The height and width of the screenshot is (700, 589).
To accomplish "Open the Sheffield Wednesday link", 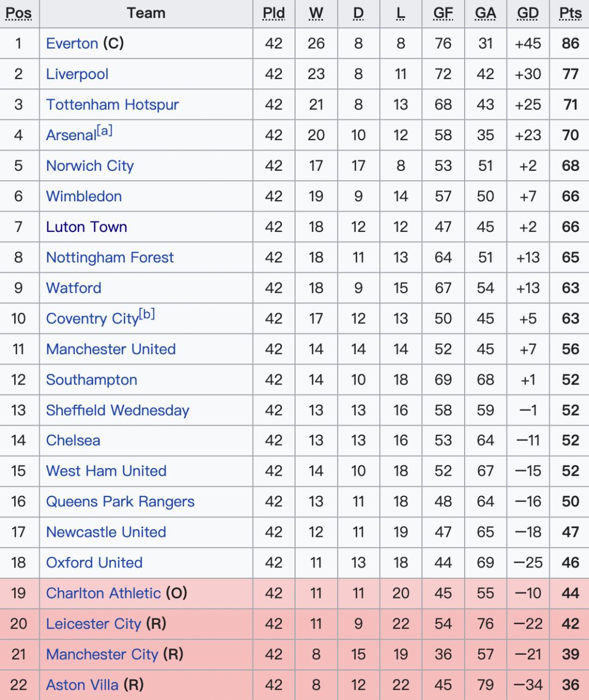I will click(x=118, y=410).
